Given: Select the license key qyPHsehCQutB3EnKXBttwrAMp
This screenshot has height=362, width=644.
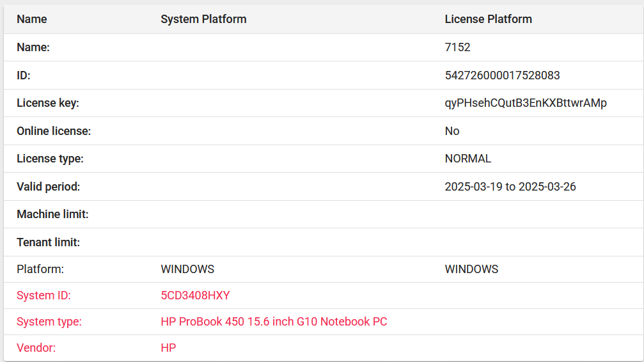Looking at the screenshot, I should coord(525,103).
